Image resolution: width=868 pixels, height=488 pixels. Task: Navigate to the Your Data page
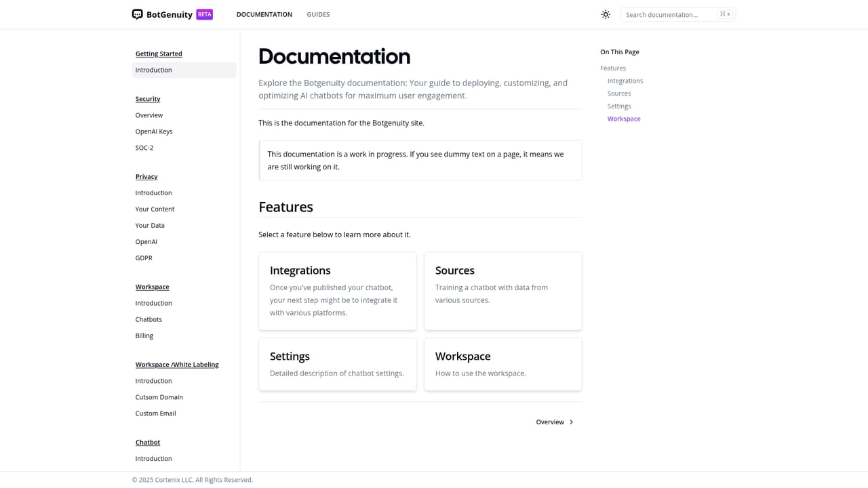click(150, 226)
